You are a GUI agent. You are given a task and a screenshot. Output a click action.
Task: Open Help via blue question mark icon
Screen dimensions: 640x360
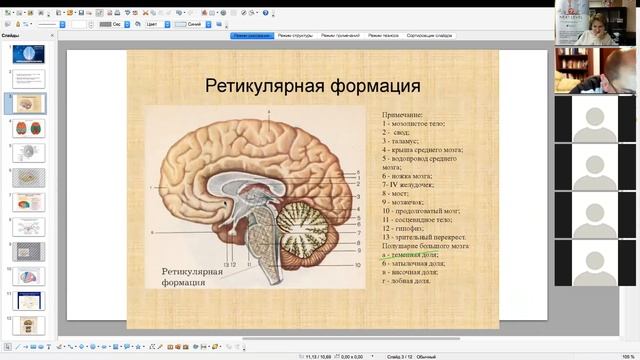pyautogui.click(x=265, y=13)
